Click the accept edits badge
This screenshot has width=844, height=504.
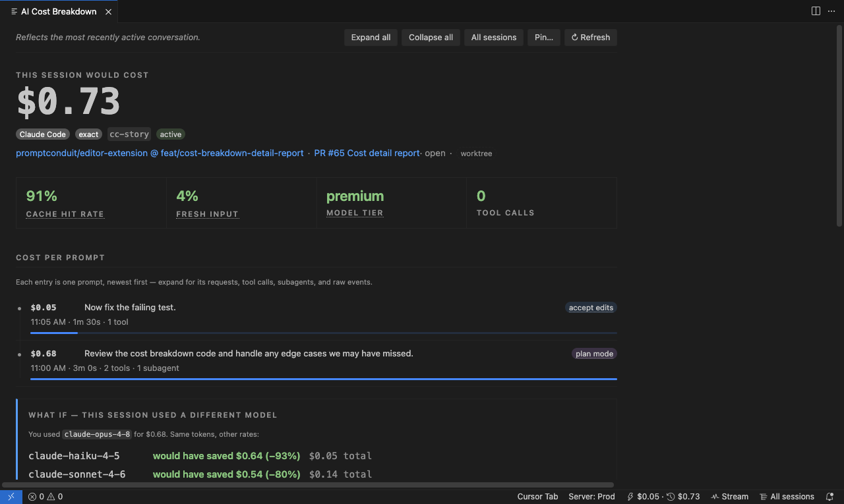point(591,308)
